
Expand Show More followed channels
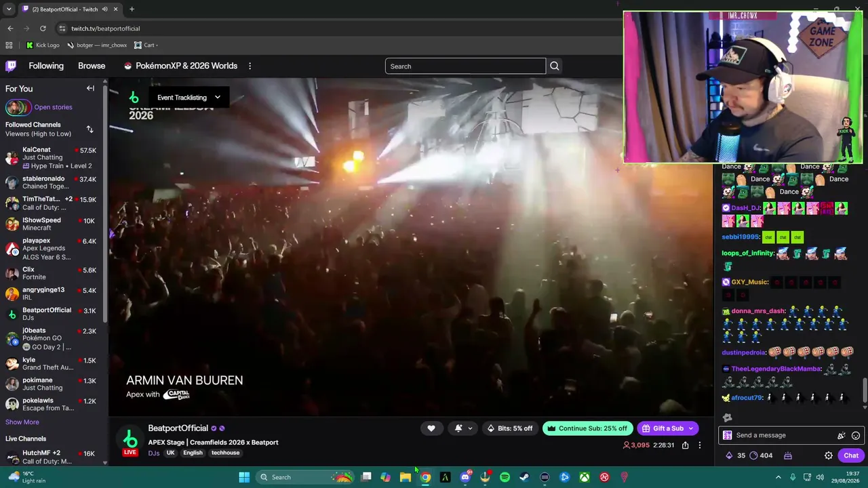(22, 422)
